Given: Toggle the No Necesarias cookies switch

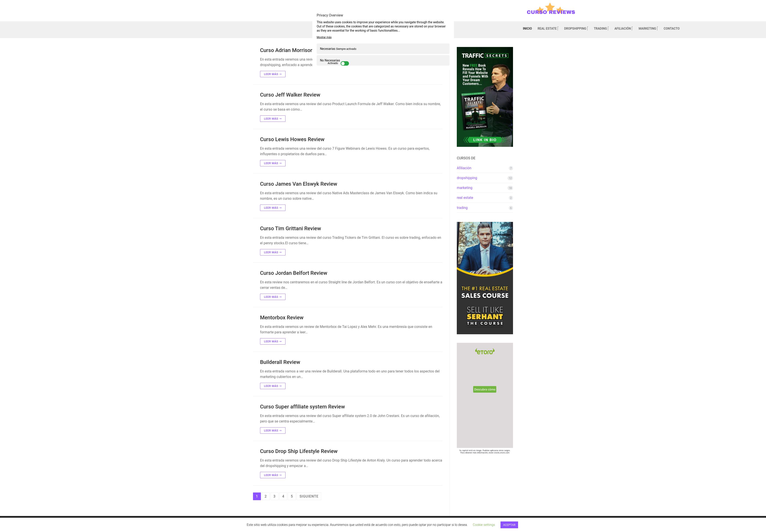Looking at the screenshot, I should tap(345, 63).
